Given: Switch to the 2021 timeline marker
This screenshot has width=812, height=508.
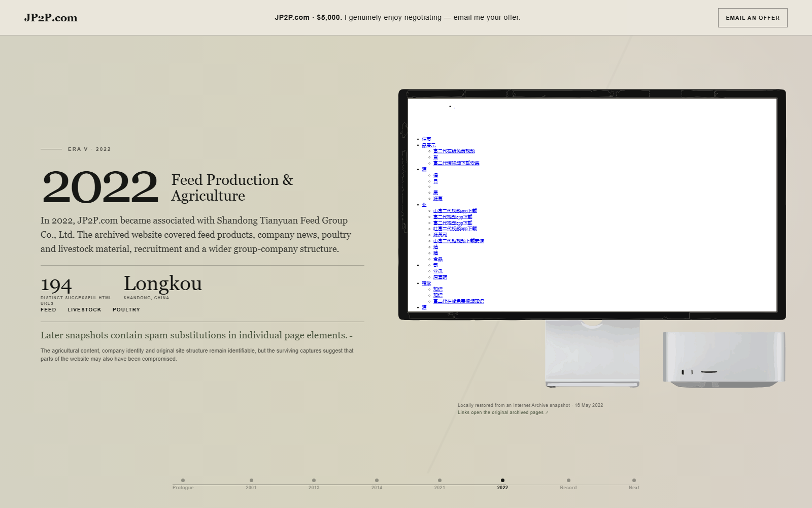Looking at the screenshot, I should pos(439,484).
